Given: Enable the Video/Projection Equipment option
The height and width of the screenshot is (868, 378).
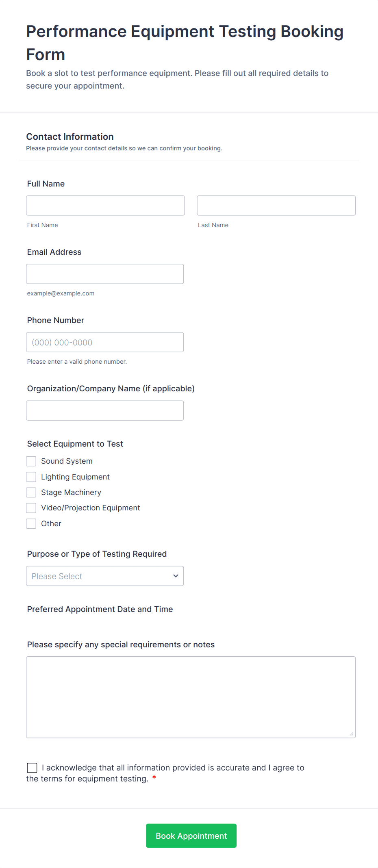Looking at the screenshot, I should pyautogui.click(x=31, y=508).
